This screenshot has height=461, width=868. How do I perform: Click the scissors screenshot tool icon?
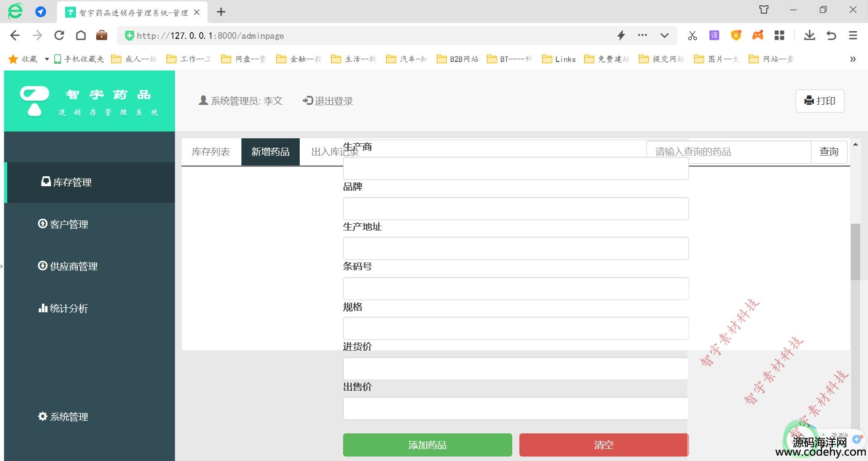692,35
